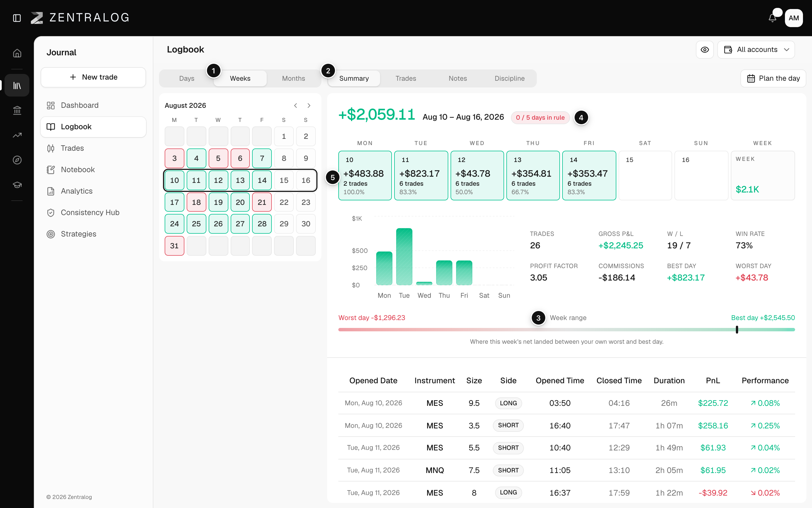812x508 pixels.
Task: Go to previous month in calendar
Action: [295, 106]
